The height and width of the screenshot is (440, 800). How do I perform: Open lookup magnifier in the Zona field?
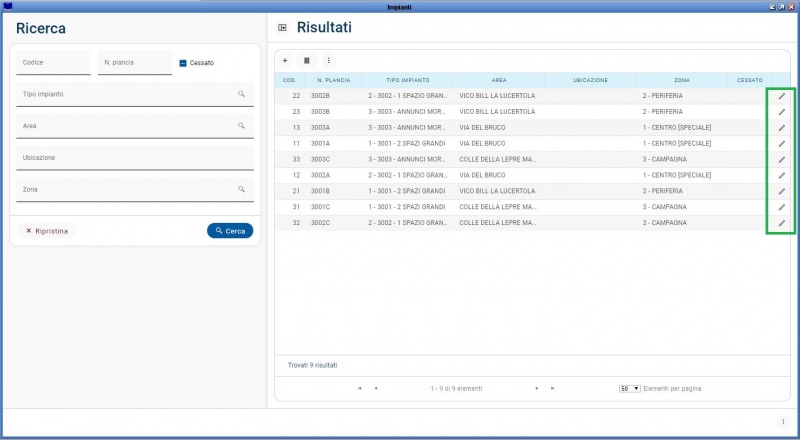tap(241, 189)
